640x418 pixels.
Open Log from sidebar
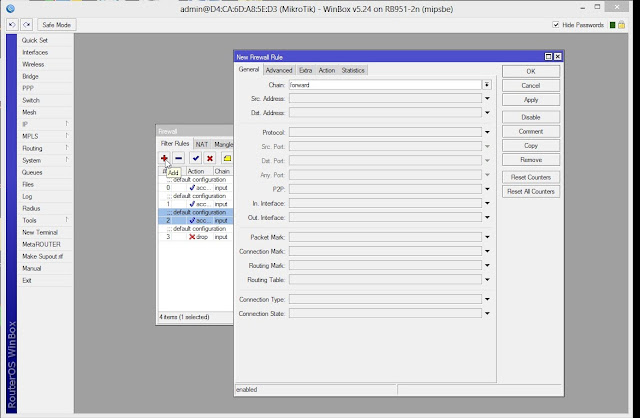27,196
